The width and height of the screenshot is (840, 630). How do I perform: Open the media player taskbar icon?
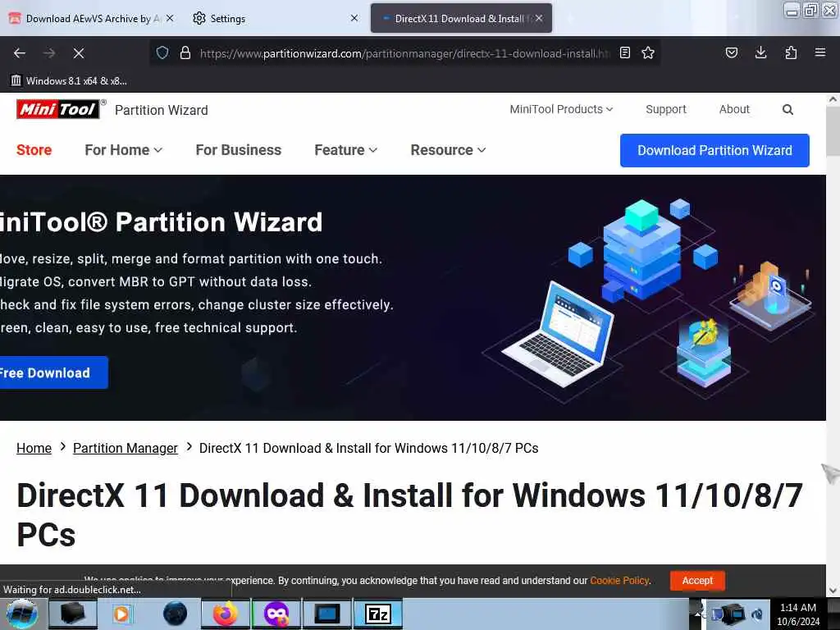tap(121, 614)
